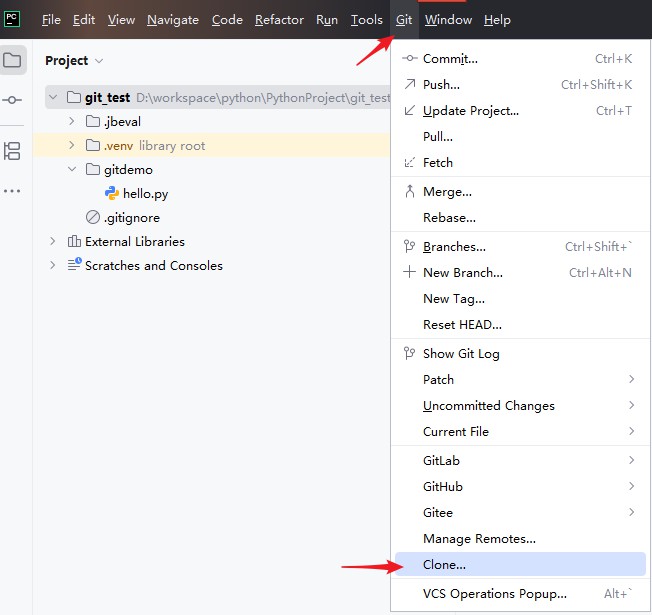
Task: Open the Code menu
Action: coord(227,20)
